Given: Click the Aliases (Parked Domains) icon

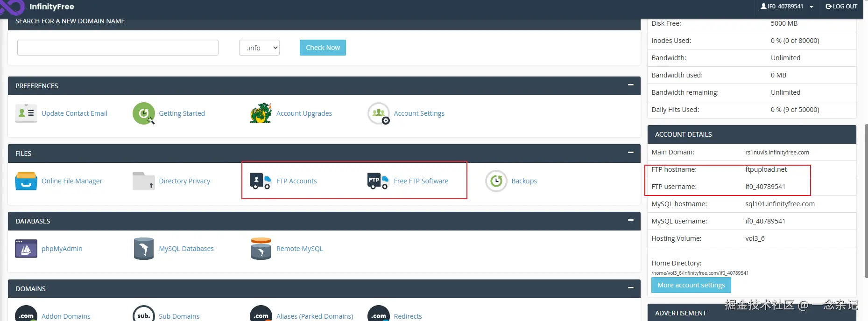Looking at the screenshot, I should 261,314.
